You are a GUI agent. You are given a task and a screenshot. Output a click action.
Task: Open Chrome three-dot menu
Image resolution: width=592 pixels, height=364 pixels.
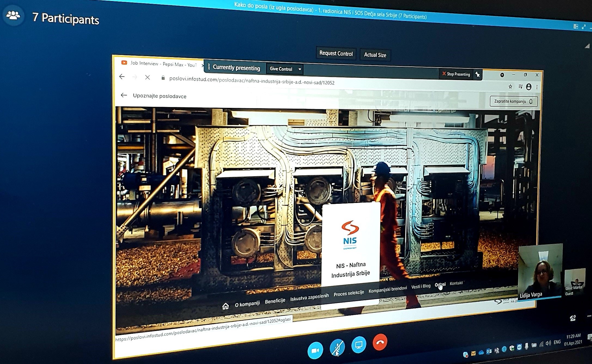coord(537,87)
